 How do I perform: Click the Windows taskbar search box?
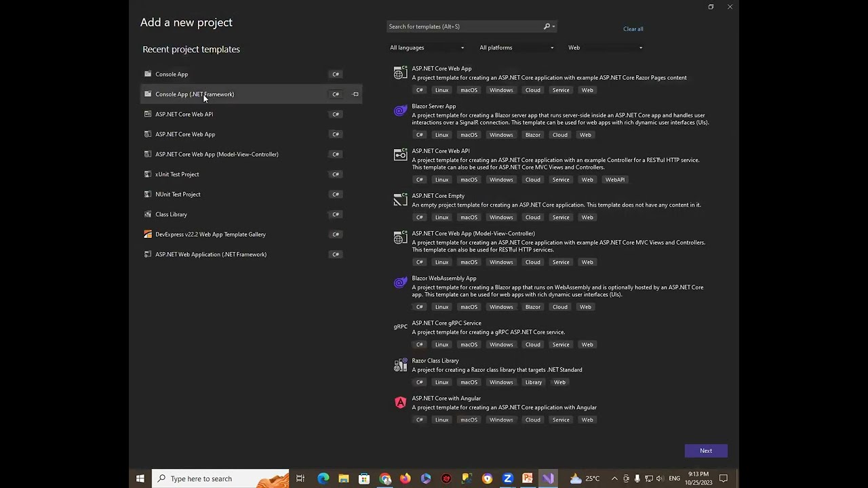[x=220, y=479]
